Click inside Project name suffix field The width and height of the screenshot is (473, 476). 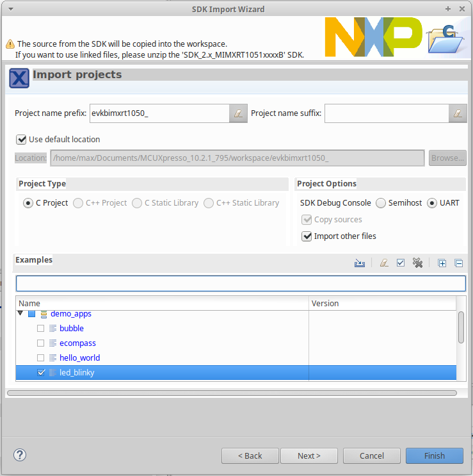(x=387, y=113)
